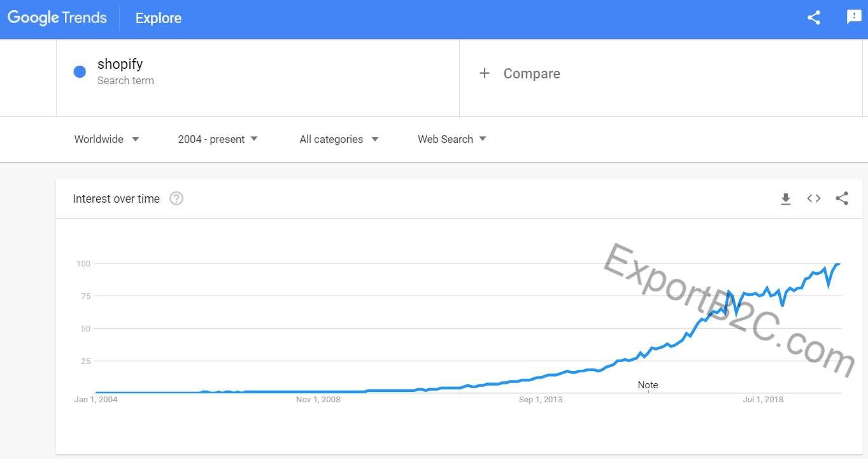Click the Google Trends logo
This screenshot has height=459, width=868.
tap(57, 18)
